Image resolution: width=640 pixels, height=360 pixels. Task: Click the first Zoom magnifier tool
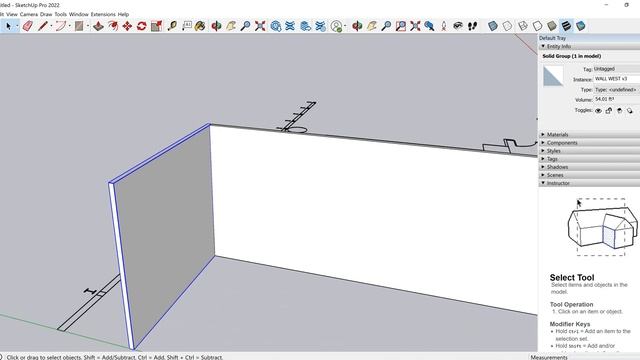(x=245, y=26)
